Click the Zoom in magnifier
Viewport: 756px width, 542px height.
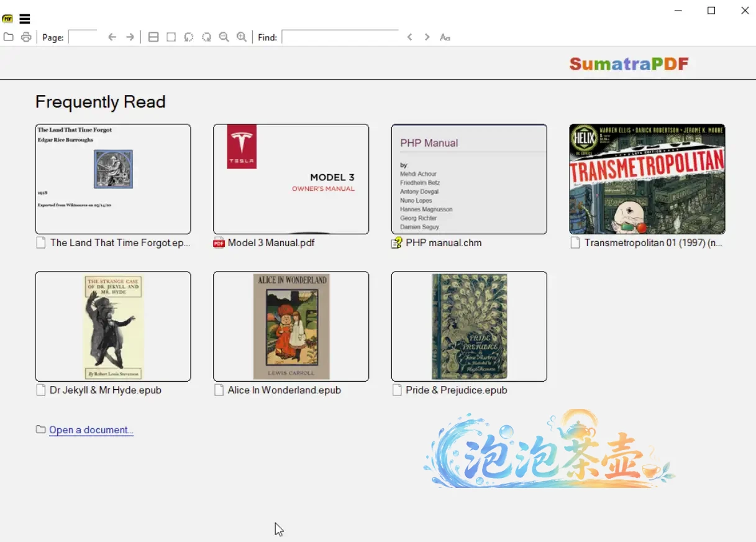tap(242, 37)
